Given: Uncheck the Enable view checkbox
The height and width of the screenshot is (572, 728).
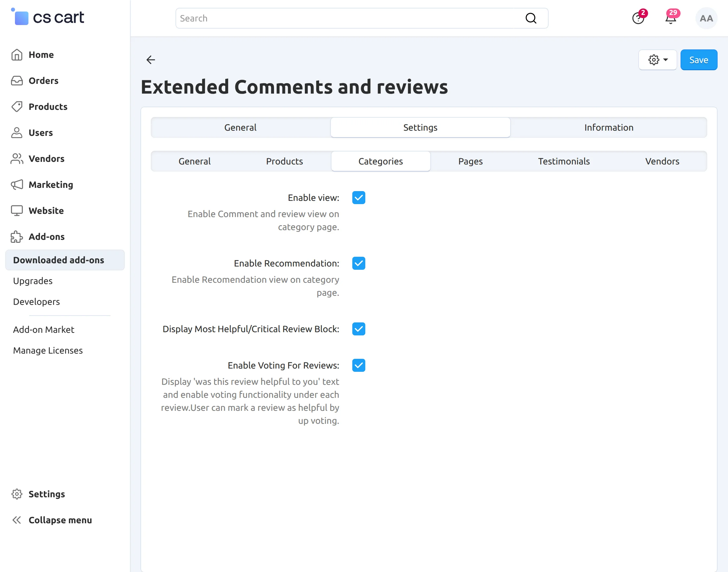Looking at the screenshot, I should pos(359,198).
